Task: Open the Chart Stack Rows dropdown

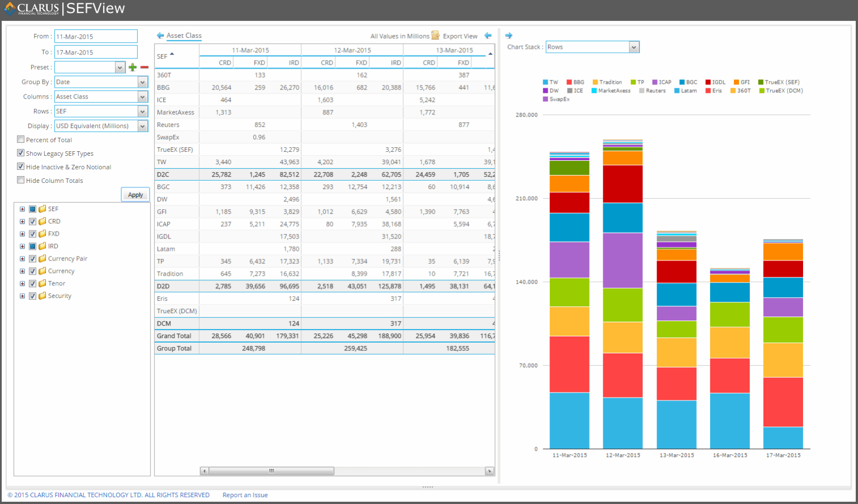Action: pos(634,47)
